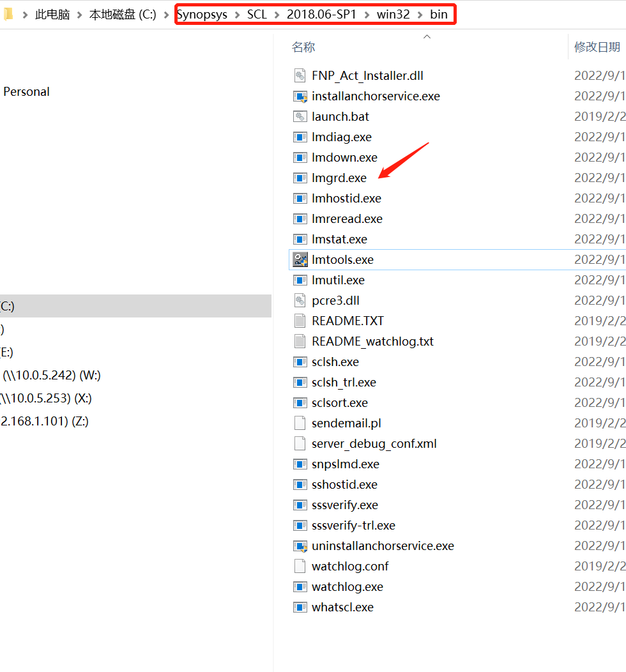Expand the chevron before 此电脑 breadcrumb

pos(25,15)
